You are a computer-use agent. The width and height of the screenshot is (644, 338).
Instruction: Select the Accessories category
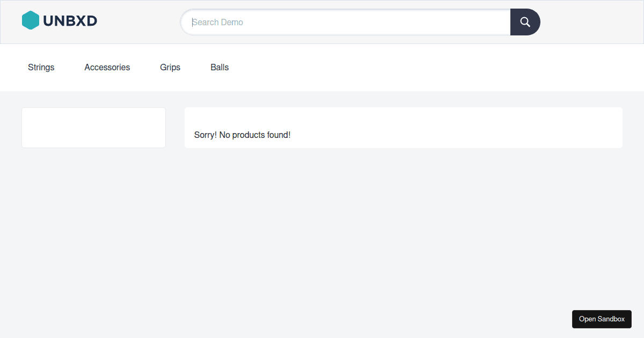(107, 67)
